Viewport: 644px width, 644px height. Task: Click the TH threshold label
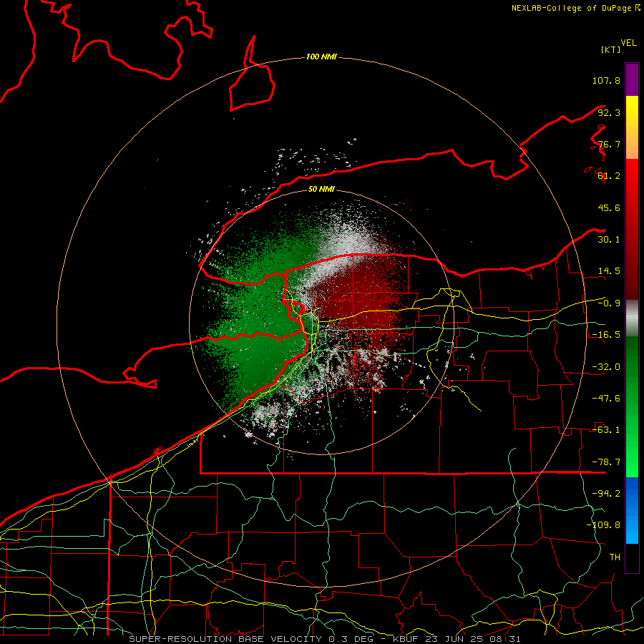615,557
